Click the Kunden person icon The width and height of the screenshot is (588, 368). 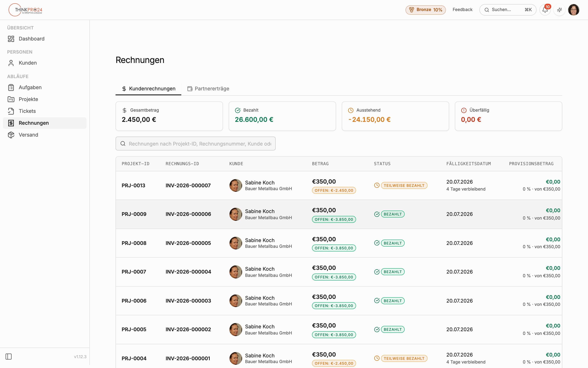coord(11,63)
